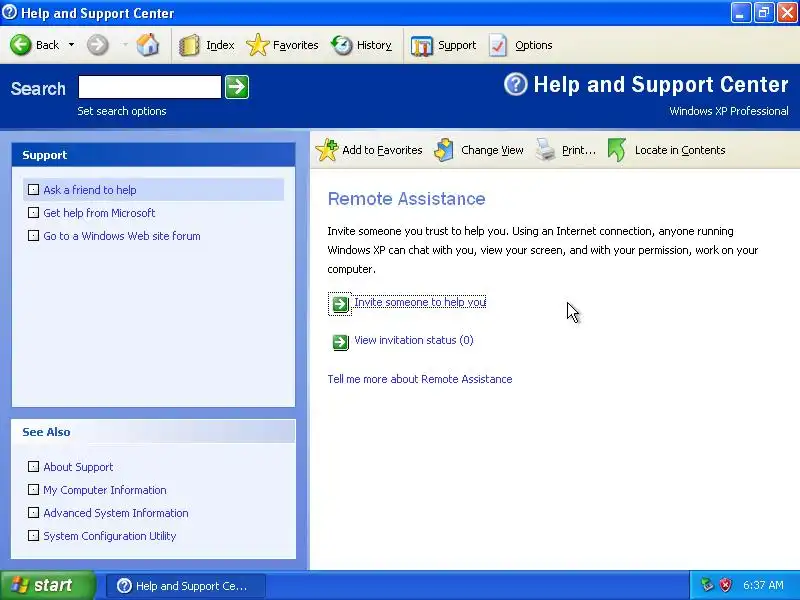Focus the Search text box
The image size is (800, 600).
point(149,87)
